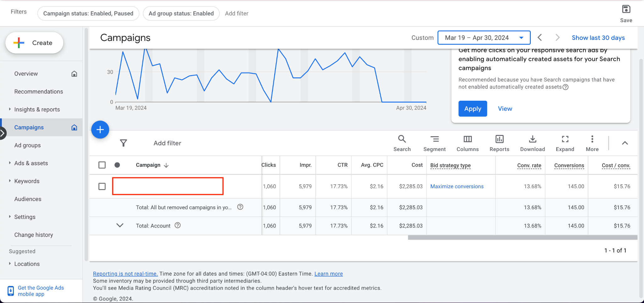644x303 pixels.
Task: Go to Ad groups in sidebar
Action: [27, 145]
